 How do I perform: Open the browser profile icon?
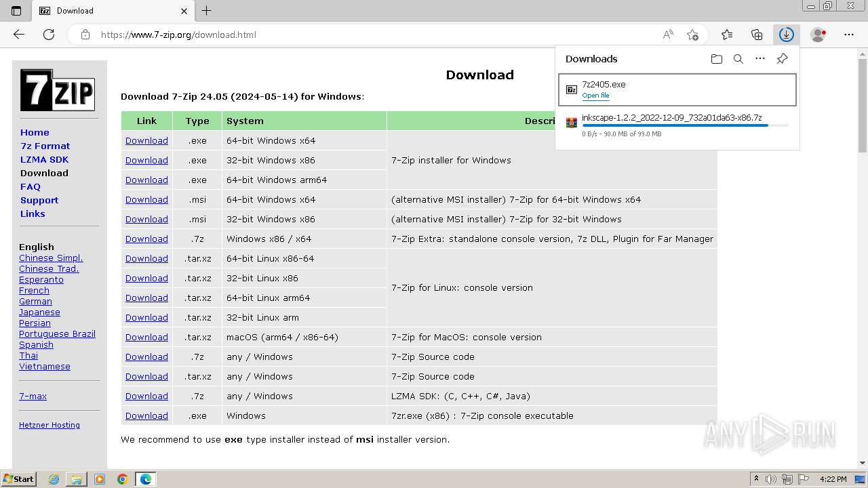point(818,35)
